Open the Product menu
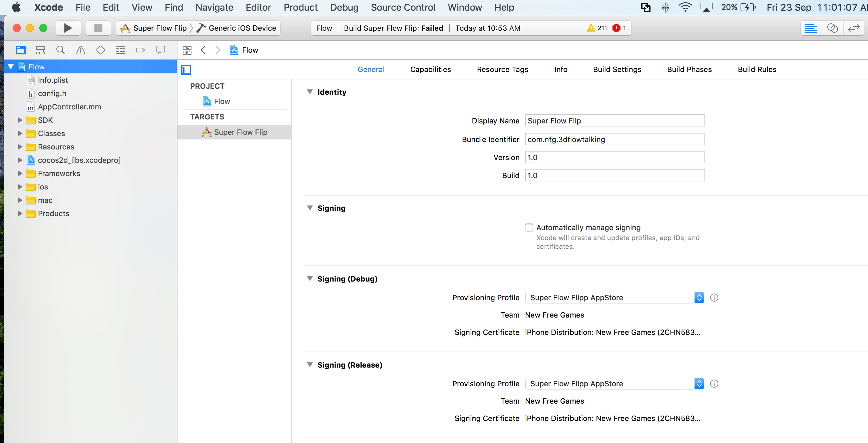The width and height of the screenshot is (868, 443). click(x=300, y=7)
